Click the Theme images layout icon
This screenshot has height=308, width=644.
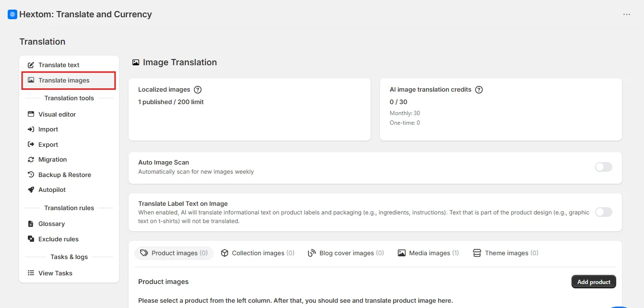click(x=477, y=253)
